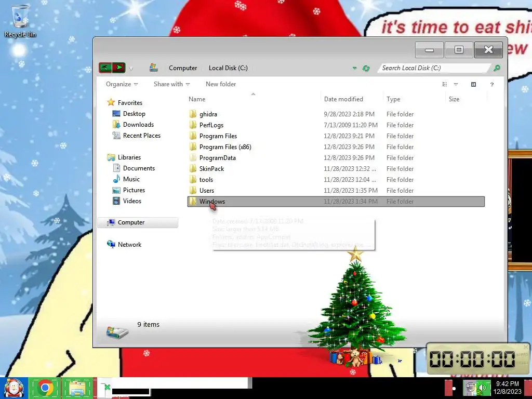532x399 pixels.
Task: Select the Computer breadcrumb in the address bar
Action: (183, 68)
